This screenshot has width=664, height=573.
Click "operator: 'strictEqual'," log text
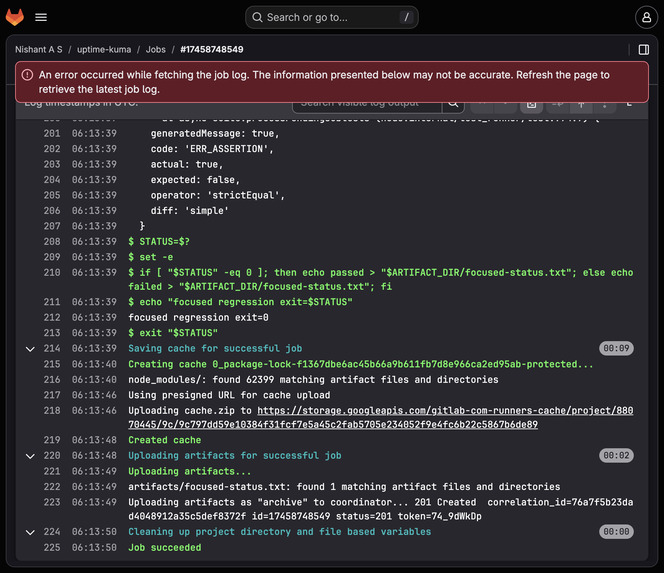click(218, 195)
